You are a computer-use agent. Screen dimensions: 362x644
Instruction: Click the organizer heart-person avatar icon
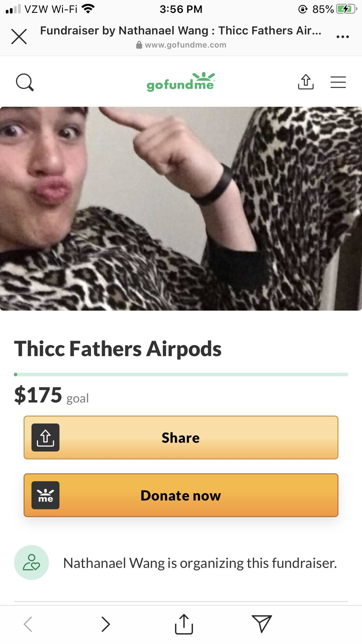(31, 562)
